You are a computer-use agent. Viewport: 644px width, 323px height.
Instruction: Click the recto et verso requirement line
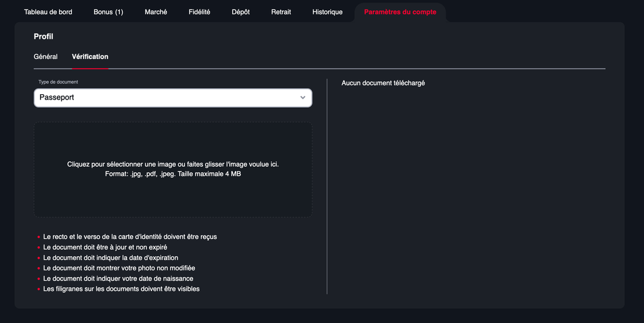[x=130, y=237]
